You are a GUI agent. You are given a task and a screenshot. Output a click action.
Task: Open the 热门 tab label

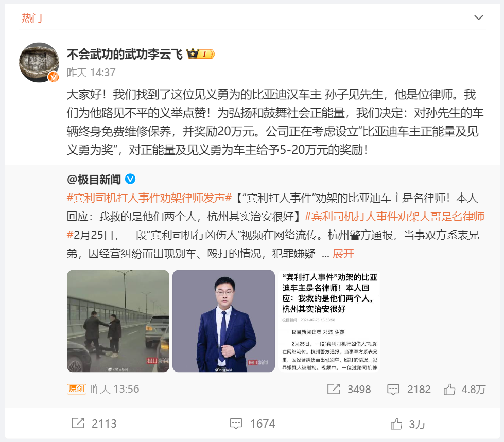[32, 18]
